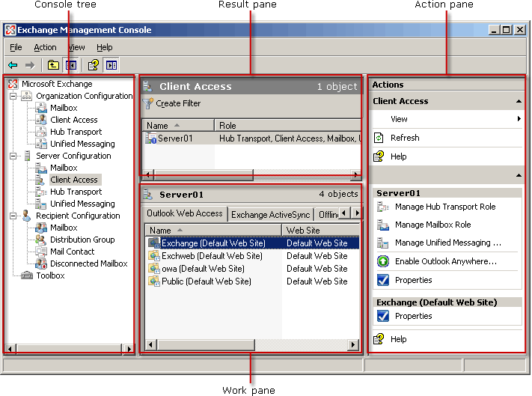This screenshot has width=532, height=396.
Task: Click Manage Unified Messaging action
Action: point(448,243)
